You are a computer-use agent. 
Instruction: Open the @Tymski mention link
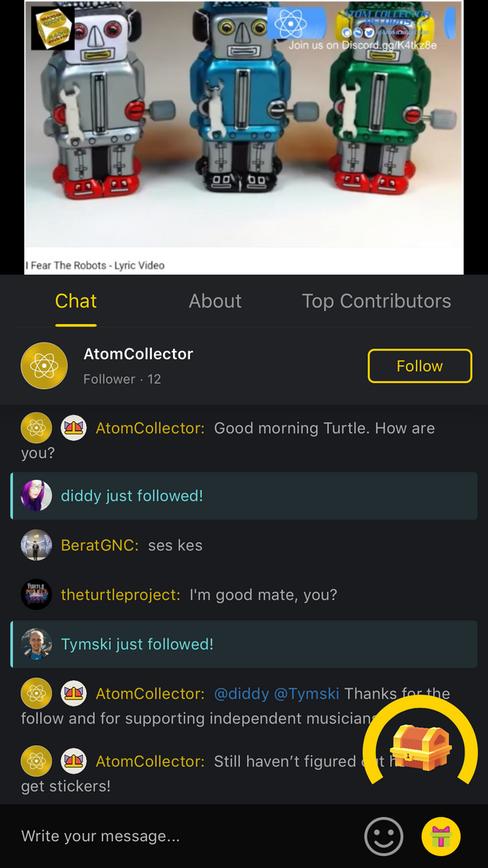tap(307, 693)
